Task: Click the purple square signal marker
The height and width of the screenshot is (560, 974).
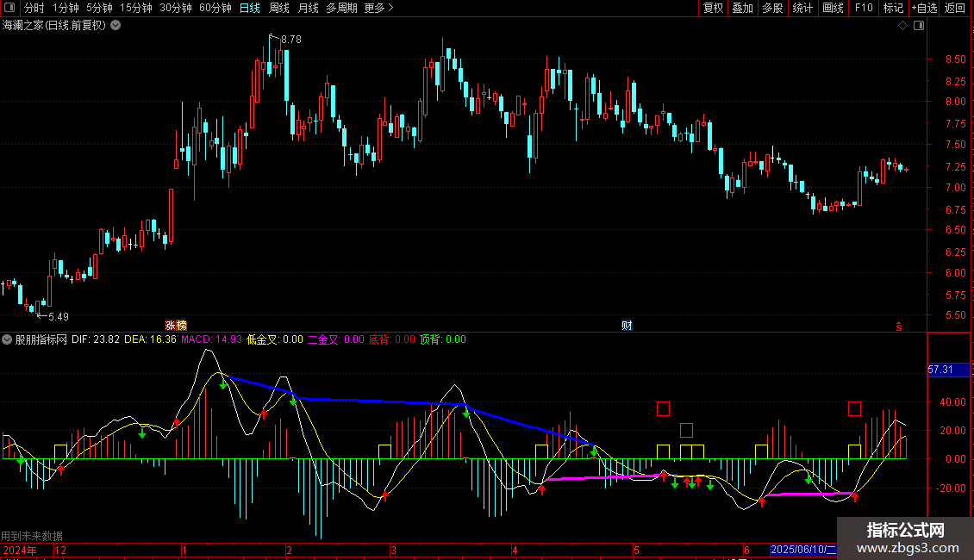Action: tap(686, 430)
